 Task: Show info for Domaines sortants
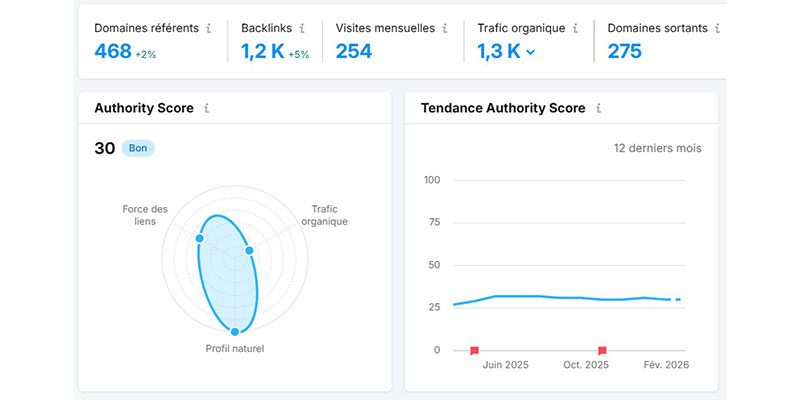(716, 29)
